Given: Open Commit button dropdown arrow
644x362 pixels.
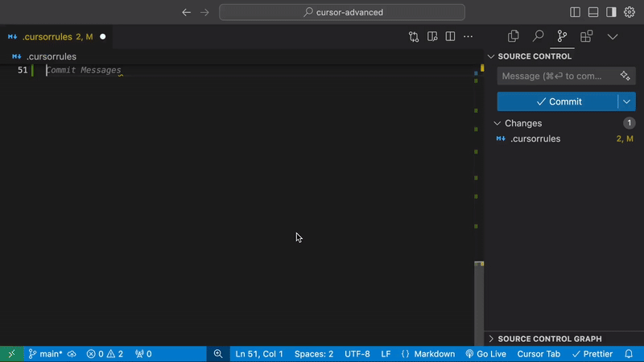Looking at the screenshot, I should coord(627,101).
